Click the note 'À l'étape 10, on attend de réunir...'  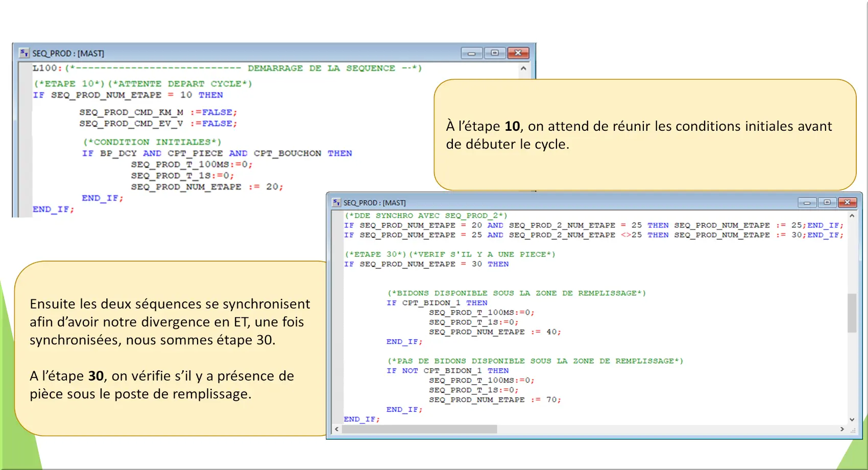coord(639,135)
